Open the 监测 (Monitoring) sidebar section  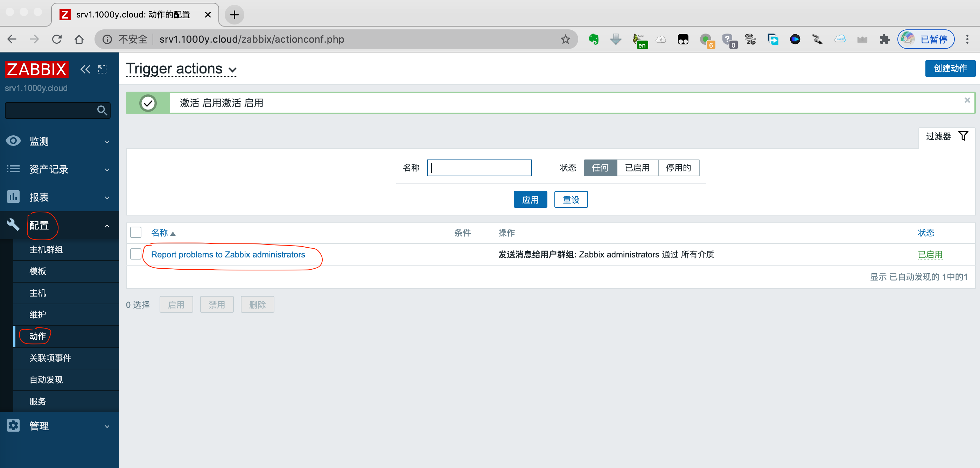point(13,141)
